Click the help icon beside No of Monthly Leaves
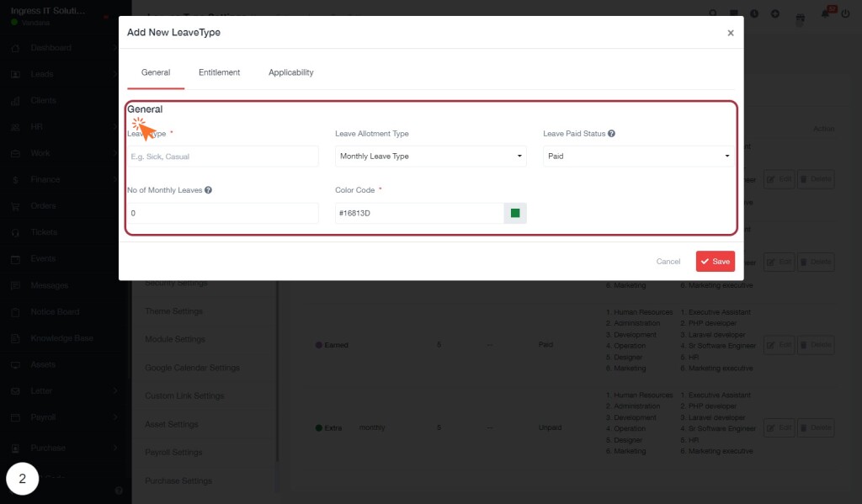This screenshot has height=504, width=862. click(209, 190)
